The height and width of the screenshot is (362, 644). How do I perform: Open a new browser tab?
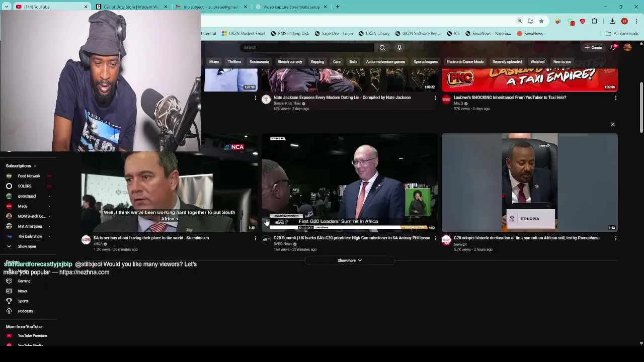(x=337, y=7)
